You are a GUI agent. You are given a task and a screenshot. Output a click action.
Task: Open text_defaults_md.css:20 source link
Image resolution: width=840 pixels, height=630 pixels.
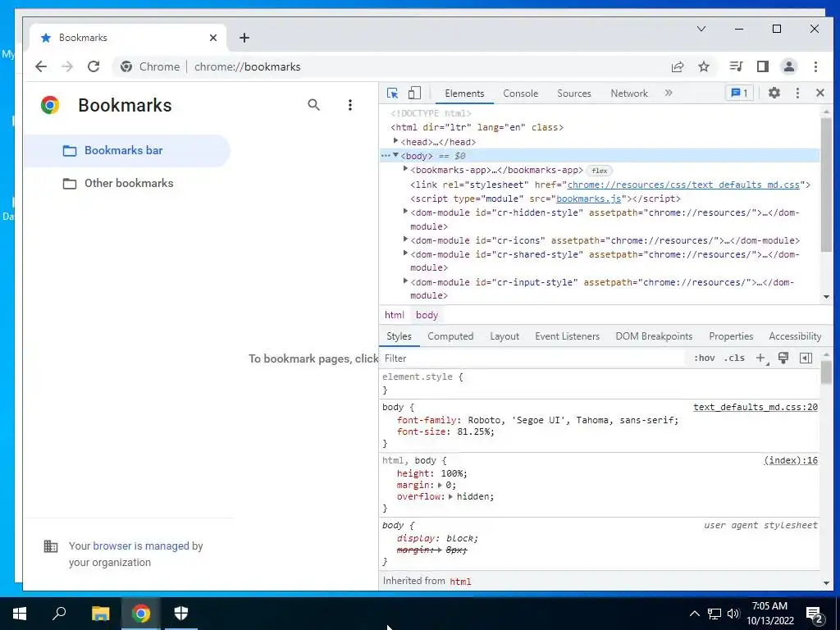coord(756,407)
